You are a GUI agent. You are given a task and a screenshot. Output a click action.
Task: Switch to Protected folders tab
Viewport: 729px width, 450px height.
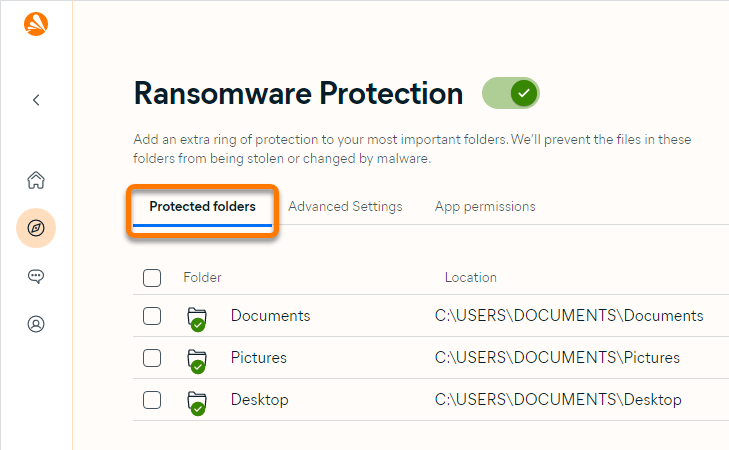click(202, 207)
